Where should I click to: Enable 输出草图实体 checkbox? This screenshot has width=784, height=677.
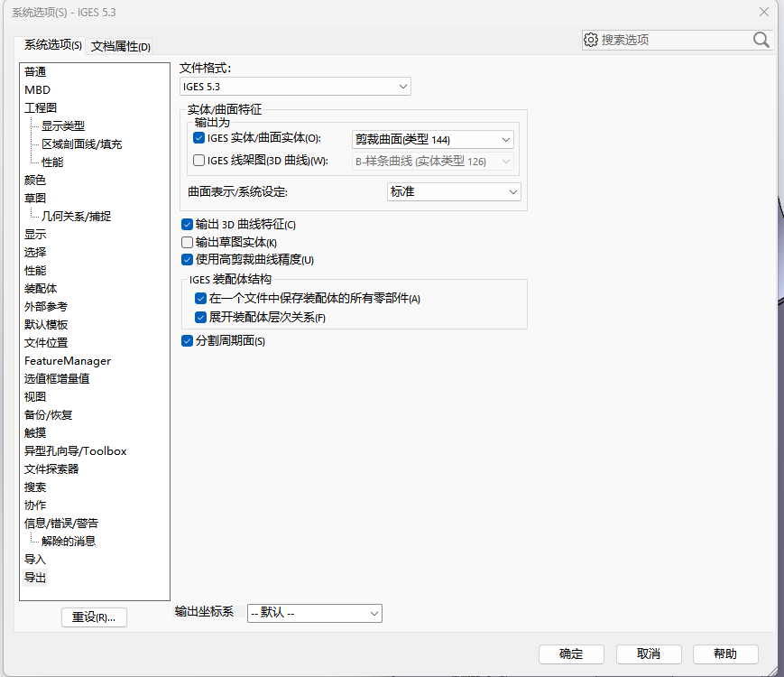click(187, 242)
